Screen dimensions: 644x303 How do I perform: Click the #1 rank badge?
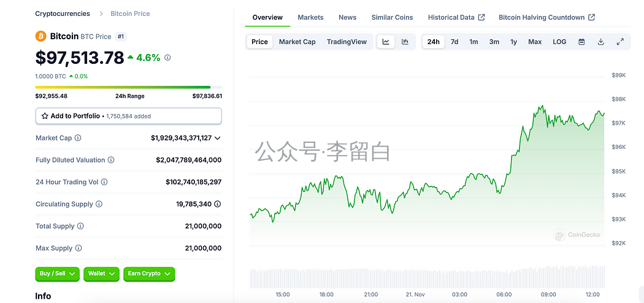click(121, 37)
